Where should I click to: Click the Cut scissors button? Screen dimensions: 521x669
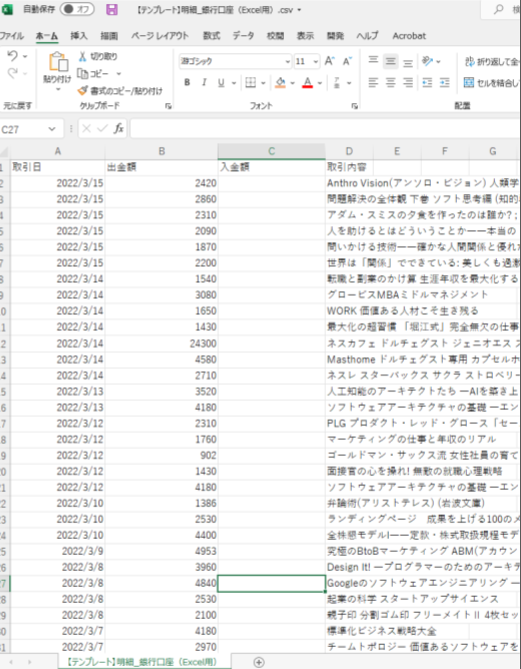coord(98,56)
